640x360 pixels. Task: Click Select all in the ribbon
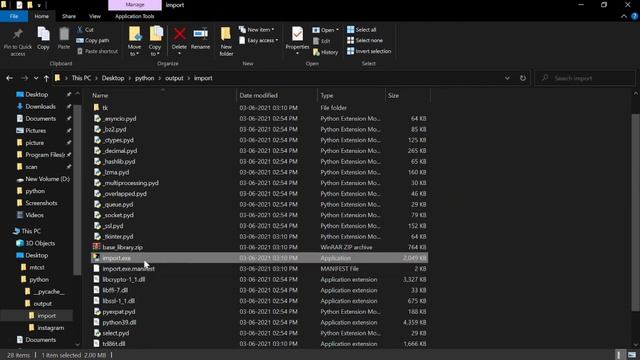pos(362,30)
